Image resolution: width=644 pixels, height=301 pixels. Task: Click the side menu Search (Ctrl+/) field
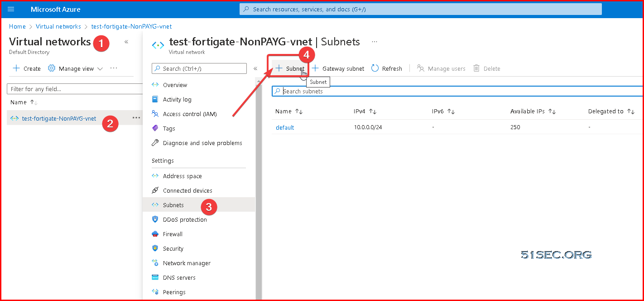(x=199, y=68)
